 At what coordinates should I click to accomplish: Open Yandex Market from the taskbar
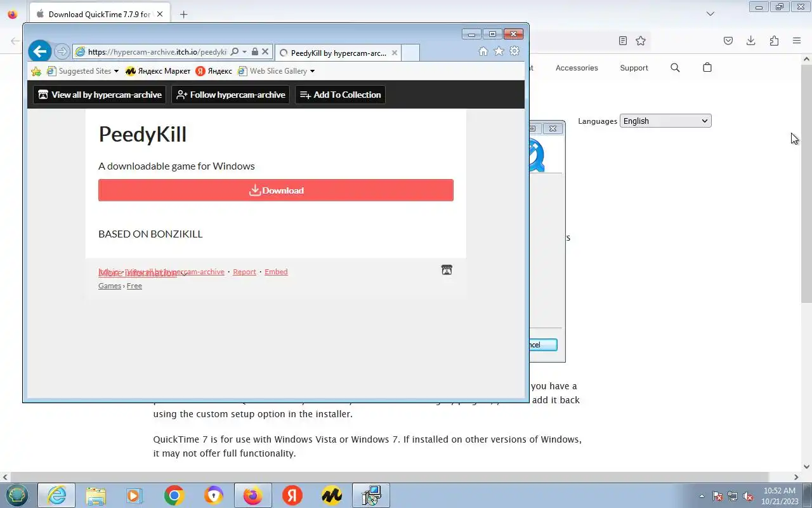tap(332, 495)
